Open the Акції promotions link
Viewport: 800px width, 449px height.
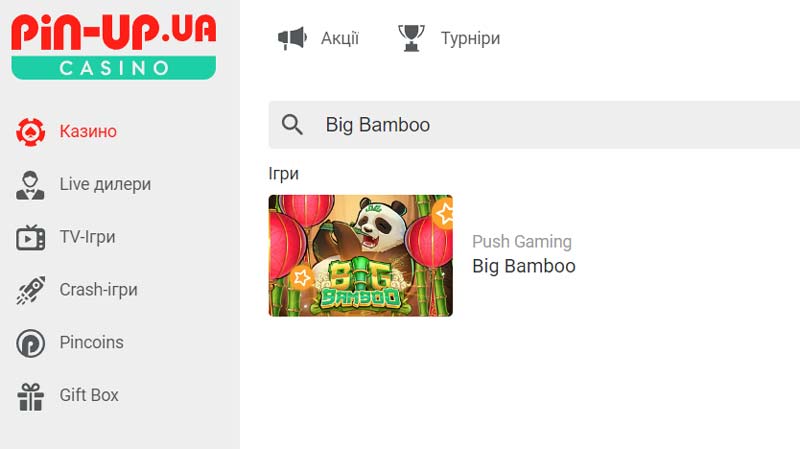340,38
